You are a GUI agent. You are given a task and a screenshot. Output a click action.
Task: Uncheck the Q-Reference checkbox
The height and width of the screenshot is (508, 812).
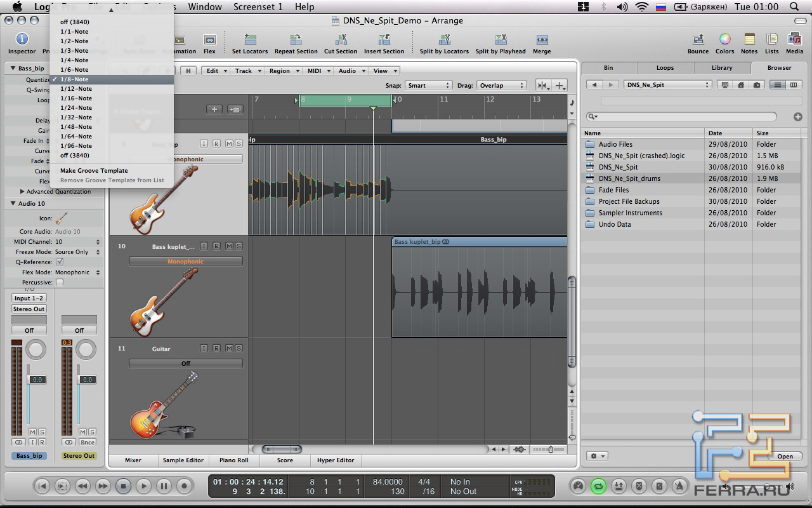coord(60,262)
